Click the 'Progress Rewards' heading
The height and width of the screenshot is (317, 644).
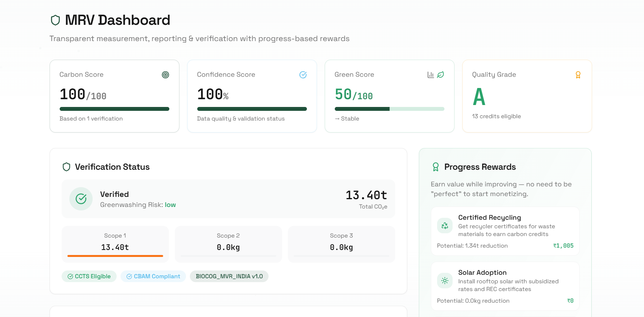480,167
